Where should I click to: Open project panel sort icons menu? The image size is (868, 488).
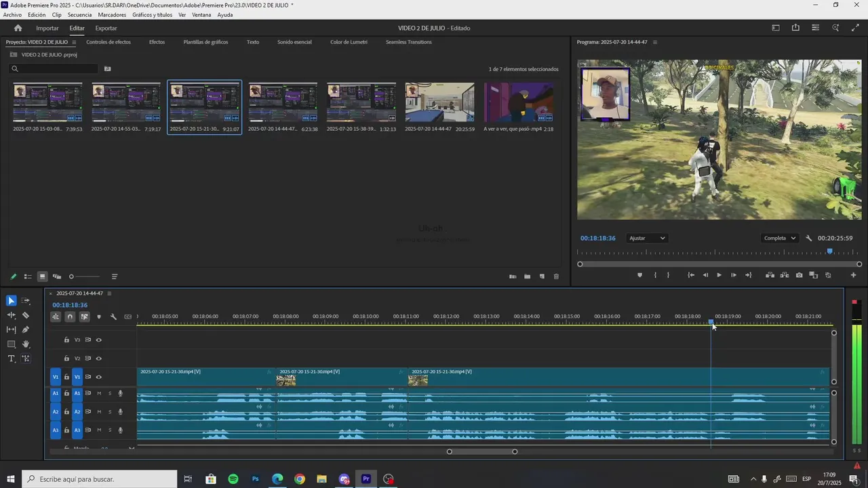pyautogui.click(x=115, y=277)
